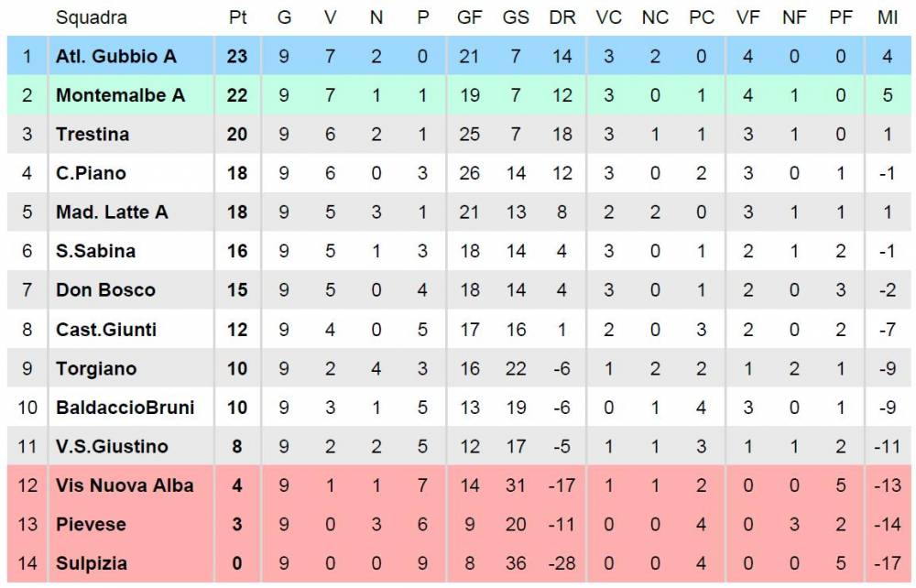This screenshot has height=588, width=916.
Task: Click Atl. Gubbio A's 23 points cell
Action: pos(237,56)
